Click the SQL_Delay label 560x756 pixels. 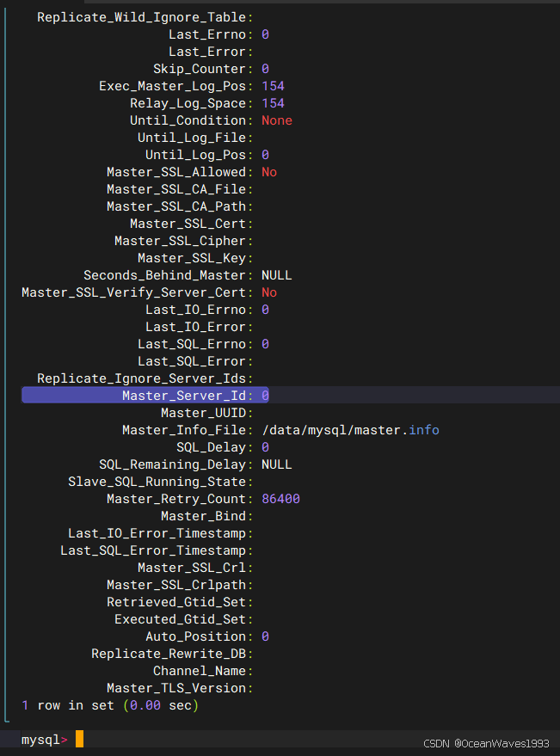click(x=212, y=447)
